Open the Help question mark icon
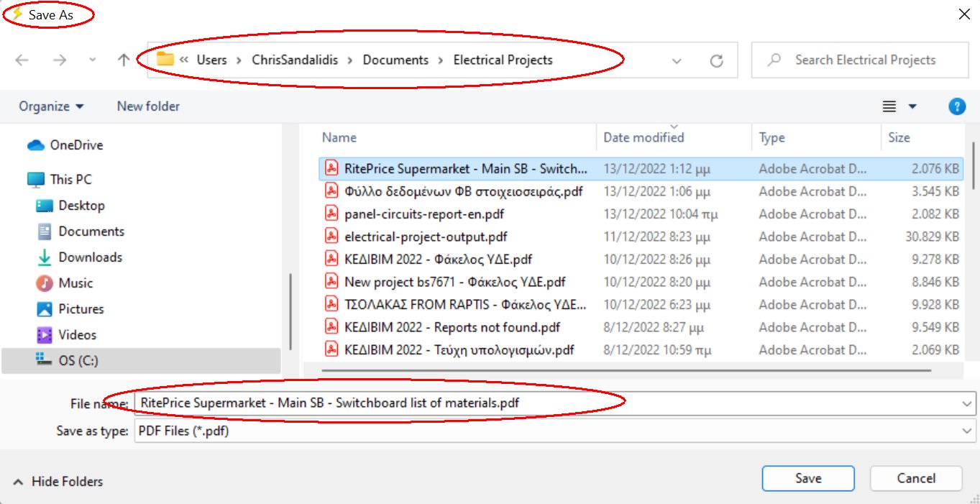This screenshot has height=504, width=980. (956, 106)
